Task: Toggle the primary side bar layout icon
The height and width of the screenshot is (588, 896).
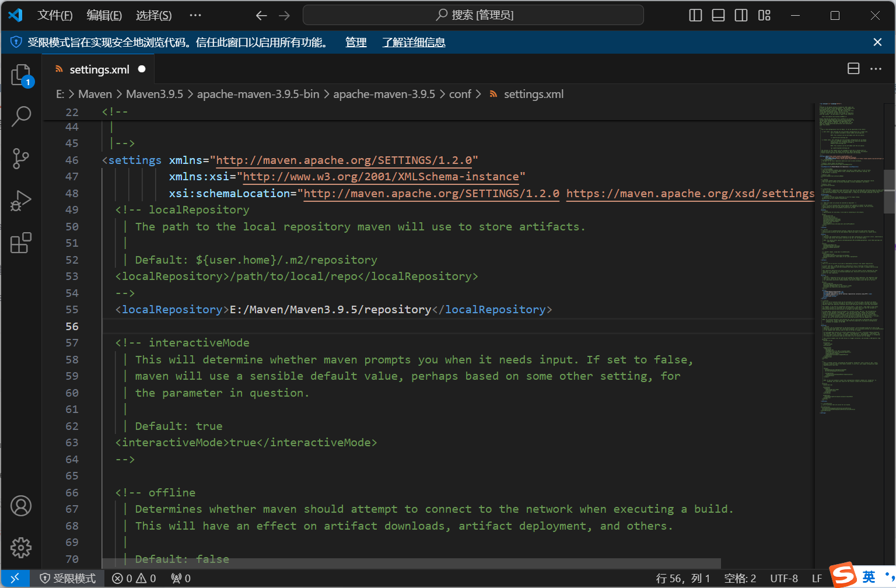Action: point(695,15)
